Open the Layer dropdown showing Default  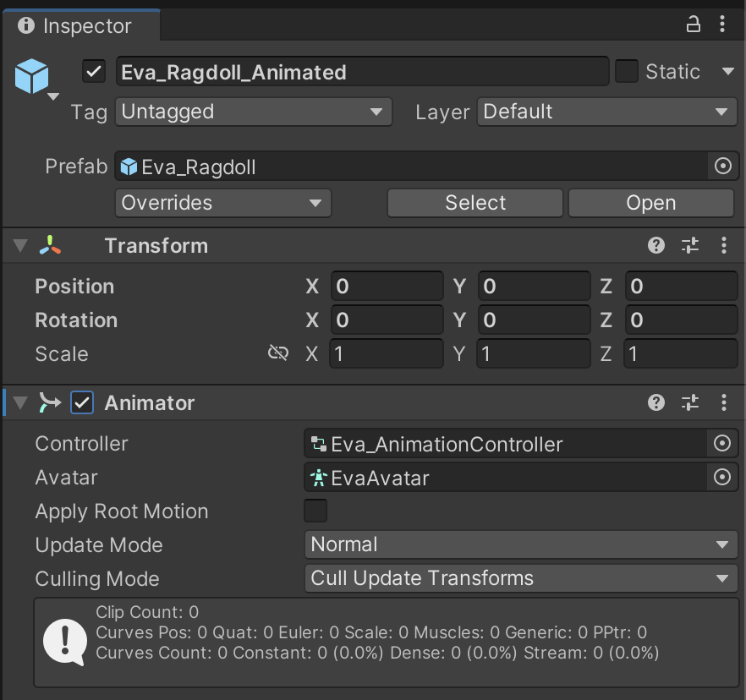[606, 112]
